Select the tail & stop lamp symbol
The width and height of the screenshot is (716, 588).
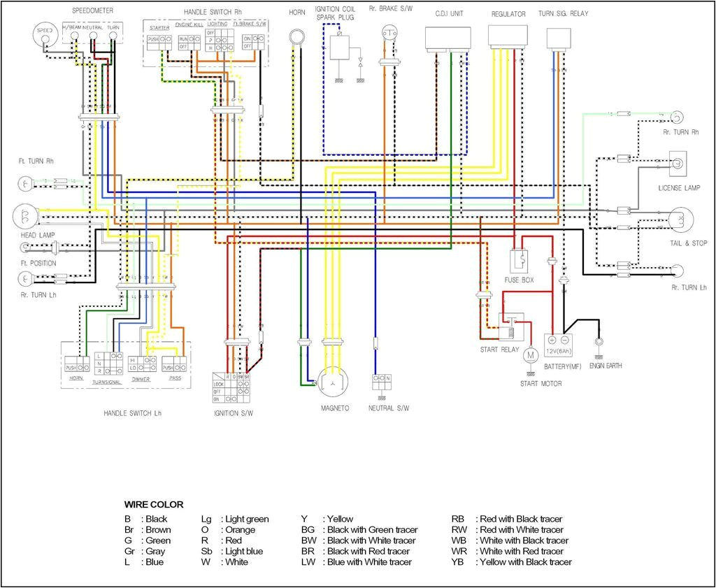[679, 220]
